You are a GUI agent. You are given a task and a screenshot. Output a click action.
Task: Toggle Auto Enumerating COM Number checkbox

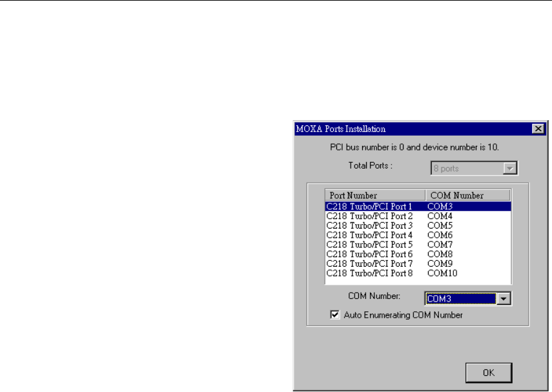tap(335, 315)
